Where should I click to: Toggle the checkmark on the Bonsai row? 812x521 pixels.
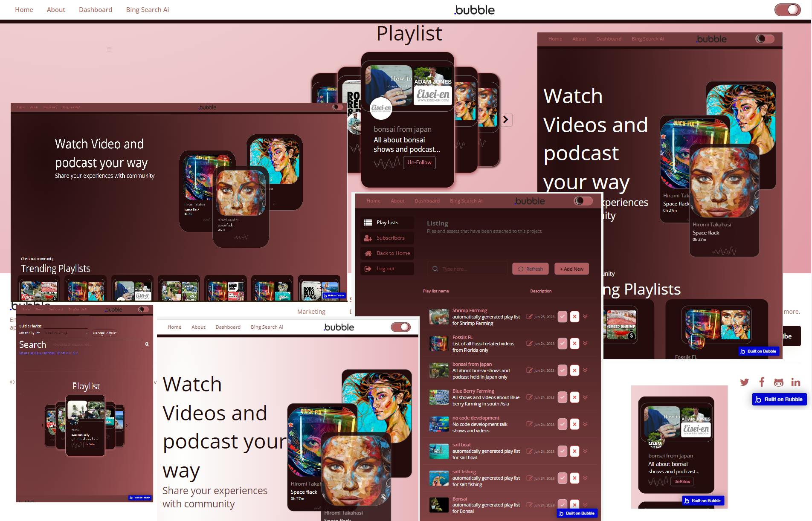pyautogui.click(x=563, y=505)
